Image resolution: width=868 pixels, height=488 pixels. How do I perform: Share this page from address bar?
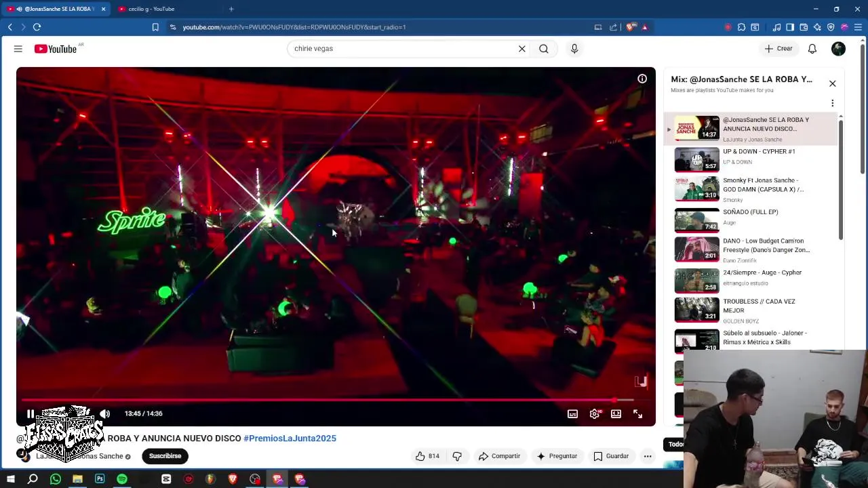coord(613,27)
